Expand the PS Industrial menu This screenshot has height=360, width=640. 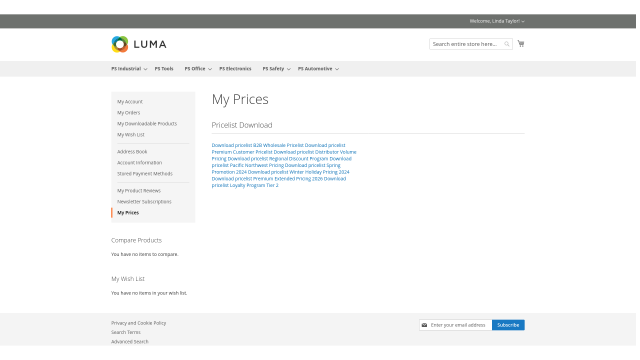click(129, 69)
